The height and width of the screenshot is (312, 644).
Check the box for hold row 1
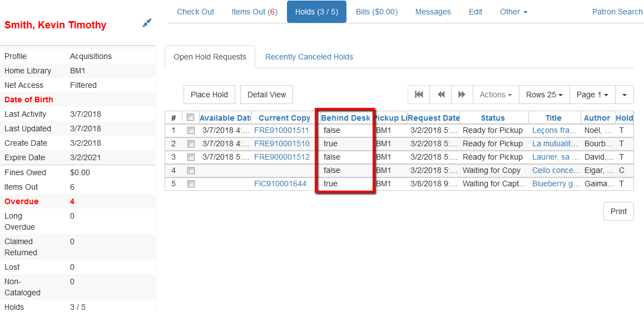click(191, 131)
